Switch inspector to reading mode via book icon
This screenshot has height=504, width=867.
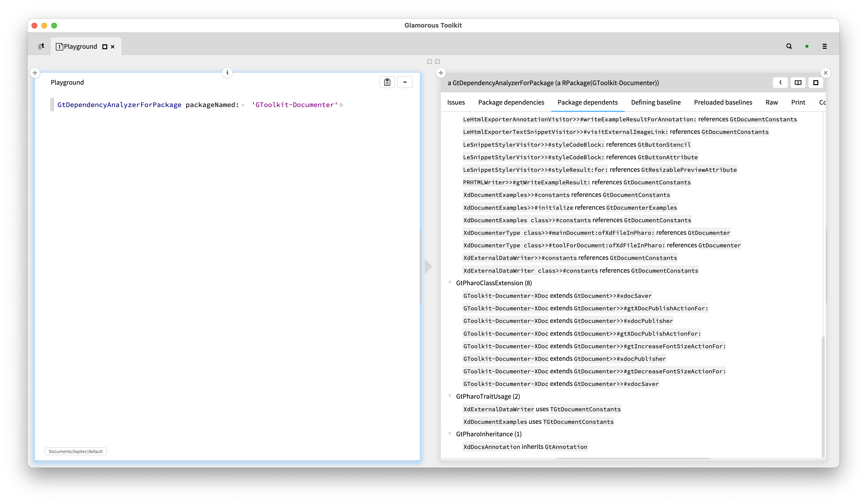(x=798, y=83)
